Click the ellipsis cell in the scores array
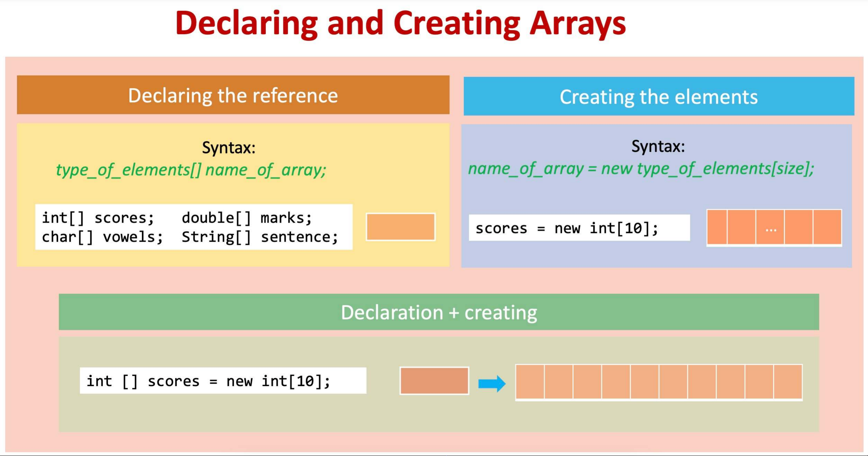 (x=770, y=227)
